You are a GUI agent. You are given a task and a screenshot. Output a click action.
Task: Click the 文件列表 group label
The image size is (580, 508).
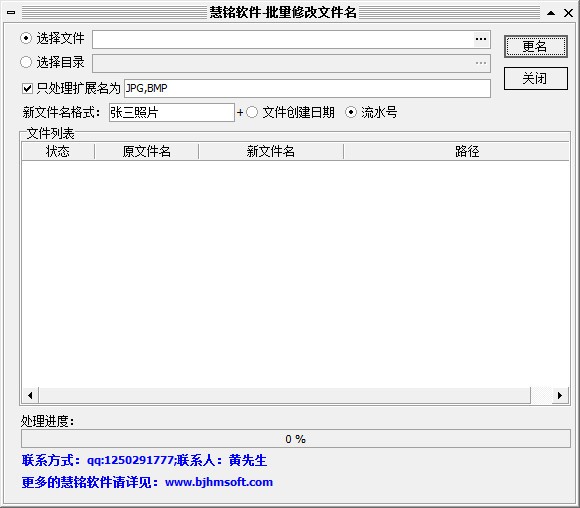coord(51,134)
